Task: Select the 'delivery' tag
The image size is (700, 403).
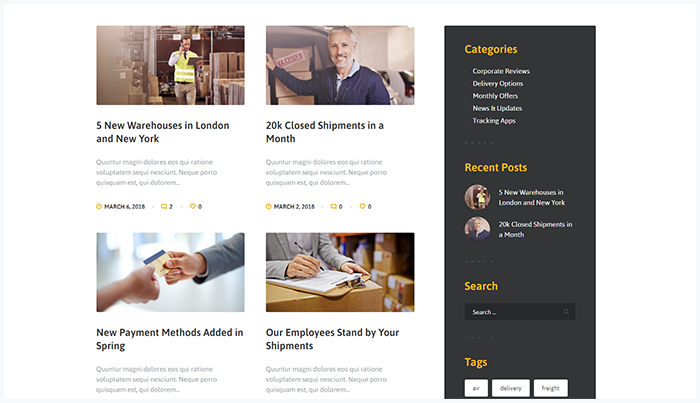Action: tap(511, 388)
